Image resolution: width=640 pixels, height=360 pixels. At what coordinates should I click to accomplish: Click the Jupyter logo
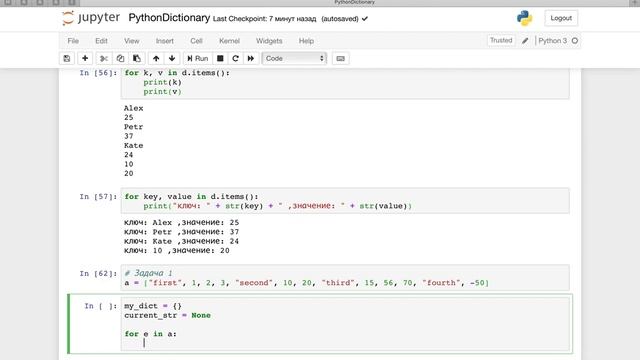(91, 18)
